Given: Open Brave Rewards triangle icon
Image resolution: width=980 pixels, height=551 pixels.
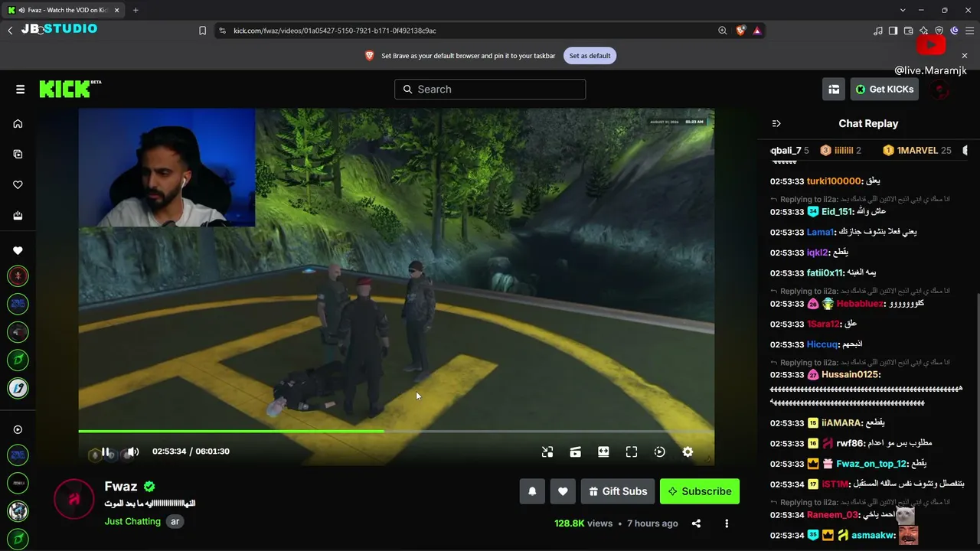Looking at the screenshot, I should 757,31.
